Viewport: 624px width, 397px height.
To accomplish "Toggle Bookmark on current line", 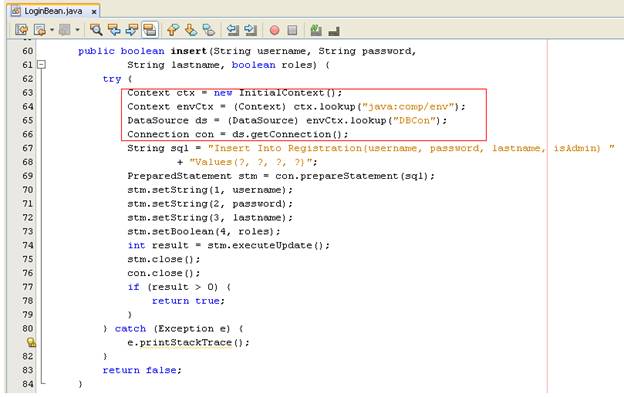I will pyautogui.click(x=209, y=30).
